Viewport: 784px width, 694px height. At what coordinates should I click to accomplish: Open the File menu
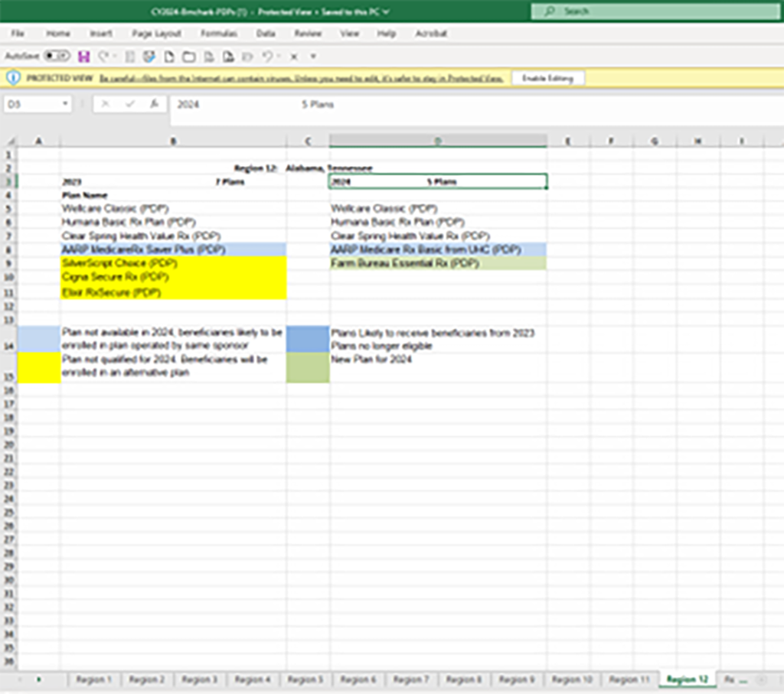click(18, 34)
